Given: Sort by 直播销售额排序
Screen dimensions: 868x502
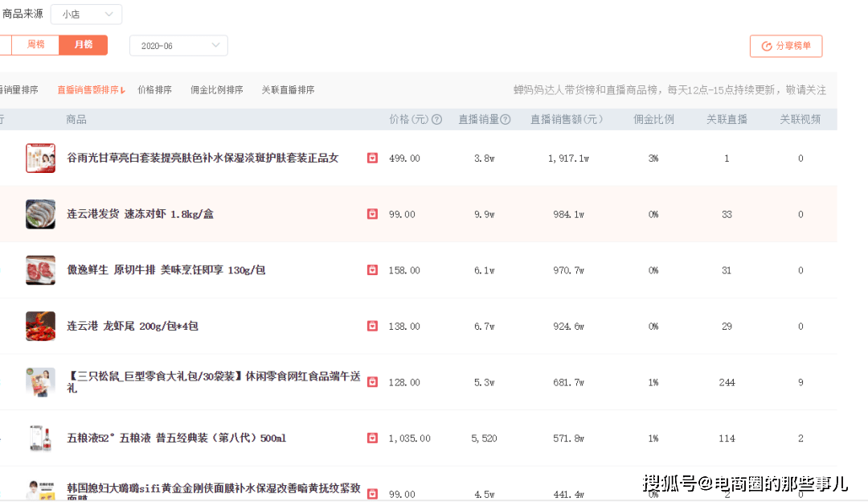Looking at the screenshot, I should [x=91, y=90].
